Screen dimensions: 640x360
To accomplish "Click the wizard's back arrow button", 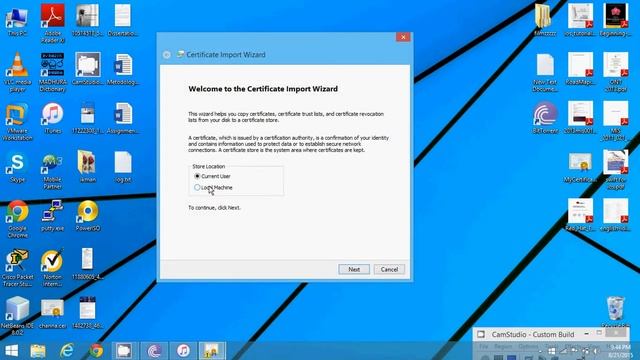I will coord(167,55).
